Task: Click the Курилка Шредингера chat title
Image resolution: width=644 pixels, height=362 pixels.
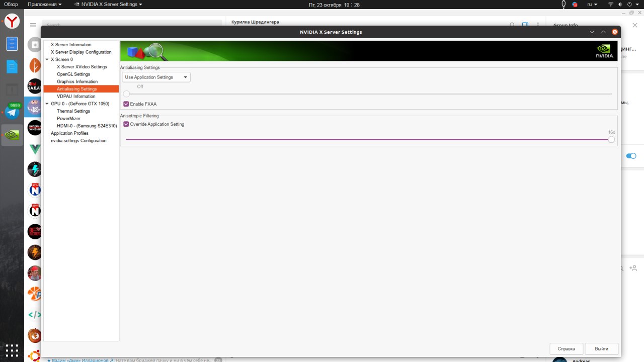Action: pos(255,22)
